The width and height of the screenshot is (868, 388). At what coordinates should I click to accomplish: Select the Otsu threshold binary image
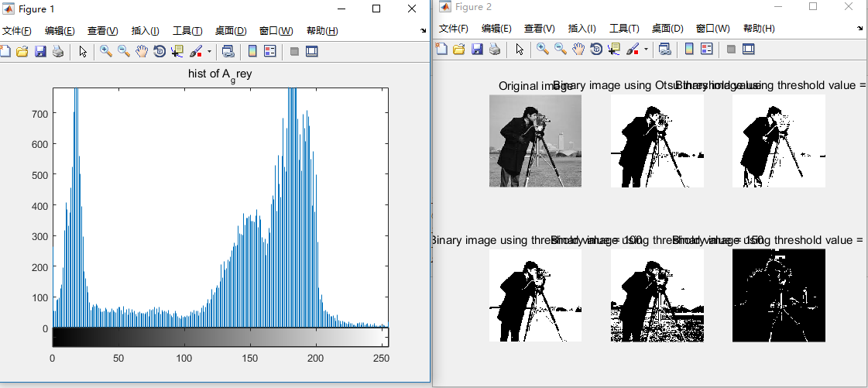657,141
